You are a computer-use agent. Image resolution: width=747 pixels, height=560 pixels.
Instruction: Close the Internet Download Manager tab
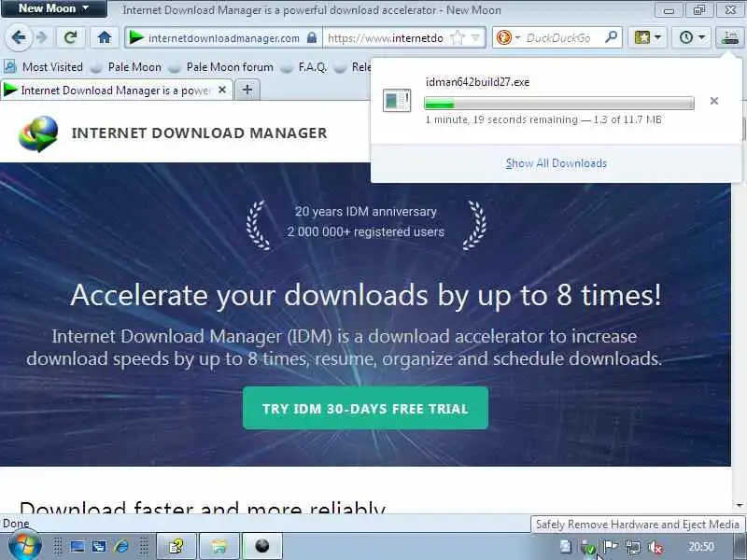(222, 90)
